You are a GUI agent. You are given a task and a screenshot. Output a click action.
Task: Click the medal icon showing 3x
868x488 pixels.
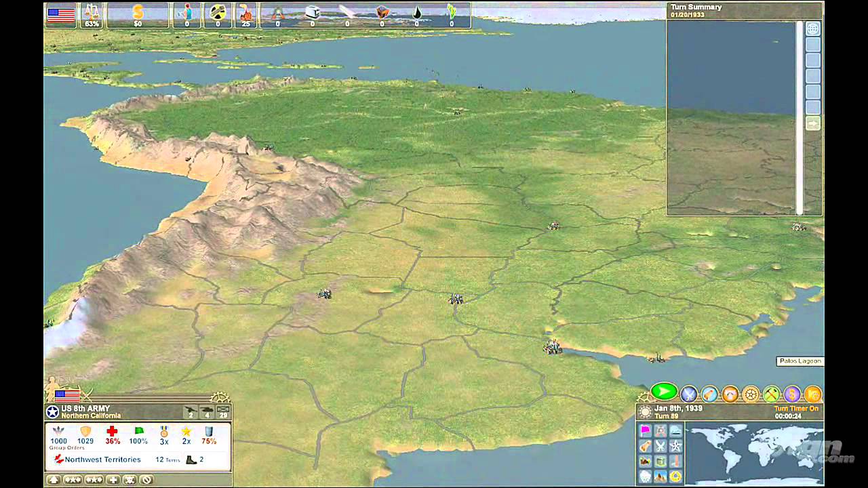pos(164,431)
